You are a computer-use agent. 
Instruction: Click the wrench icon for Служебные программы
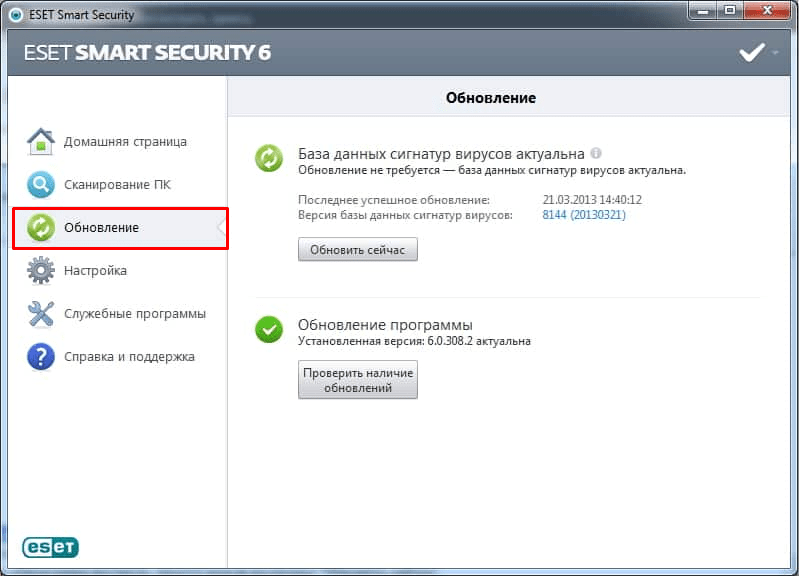pos(40,313)
